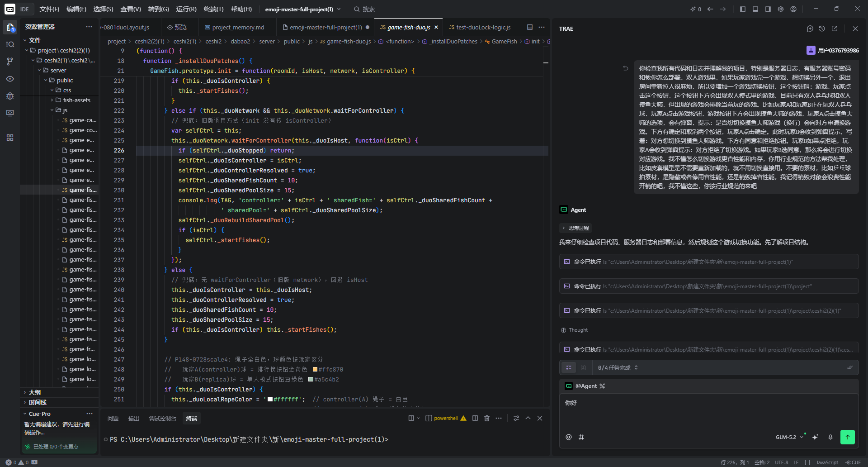Open the @Agent tools configuration icon

coord(602,386)
